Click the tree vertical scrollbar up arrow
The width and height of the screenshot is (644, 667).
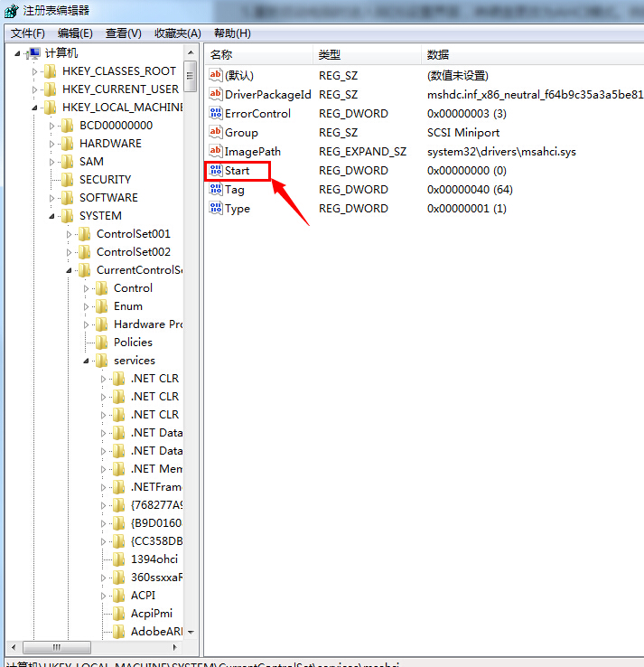click(191, 52)
